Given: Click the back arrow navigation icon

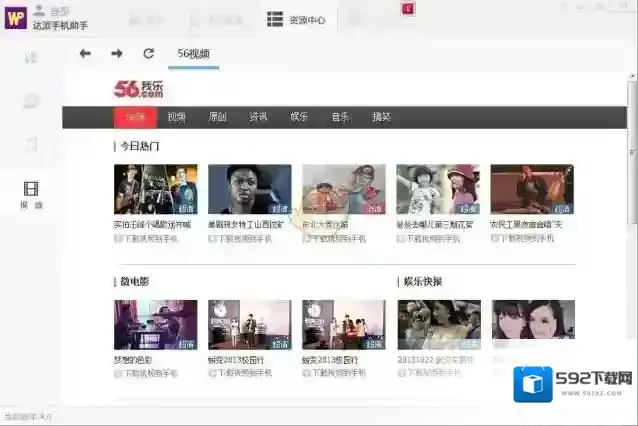Looking at the screenshot, I should [x=85, y=53].
